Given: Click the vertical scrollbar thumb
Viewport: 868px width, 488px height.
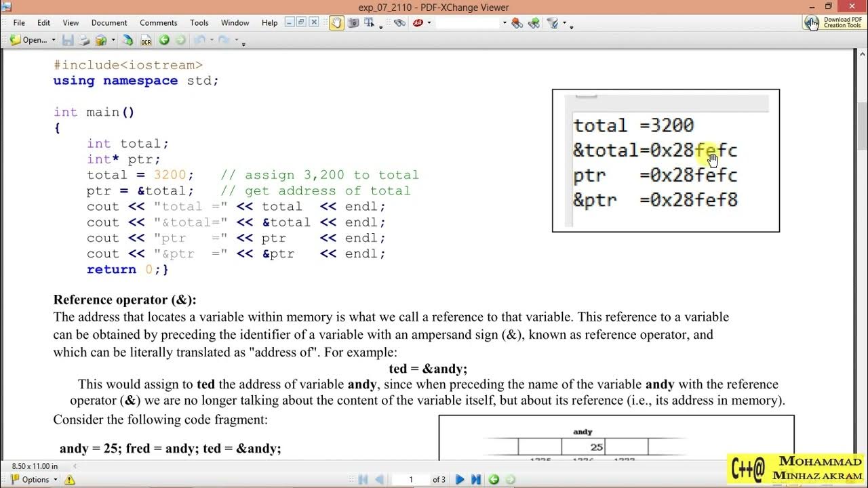Looking at the screenshot, I should tap(862, 125).
